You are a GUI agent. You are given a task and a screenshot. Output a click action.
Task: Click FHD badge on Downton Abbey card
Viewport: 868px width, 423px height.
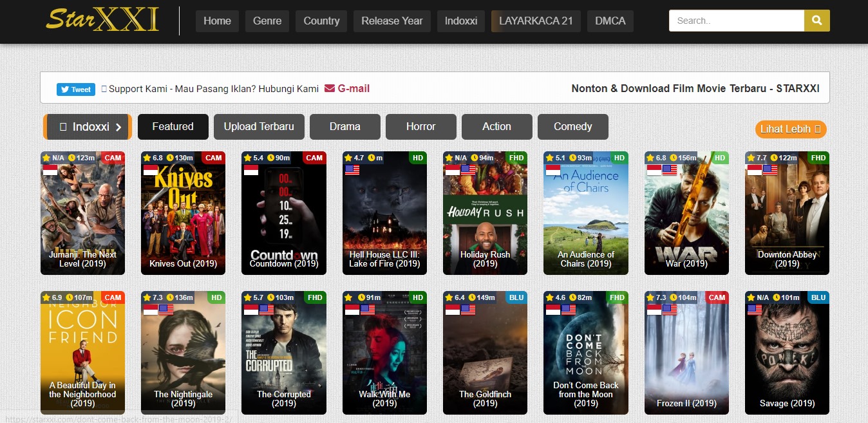click(x=818, y=158)
